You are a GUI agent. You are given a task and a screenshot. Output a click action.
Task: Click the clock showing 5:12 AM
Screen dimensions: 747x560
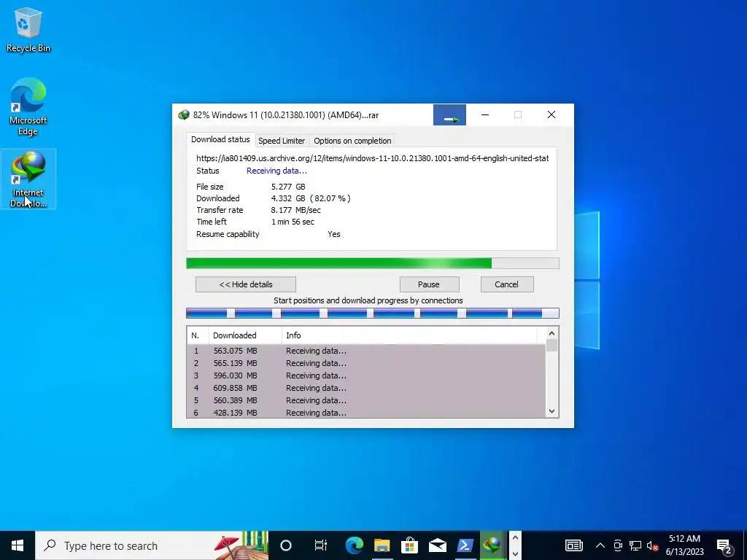pyautogui.click(x=684, y=539)
